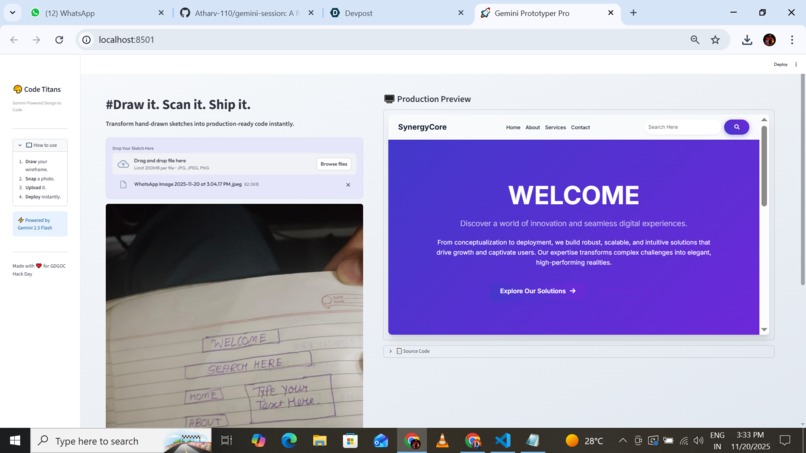The height and width of the screenshot is (453, 806).
Task: Open the notification center icon
Action: click(785, 441)
